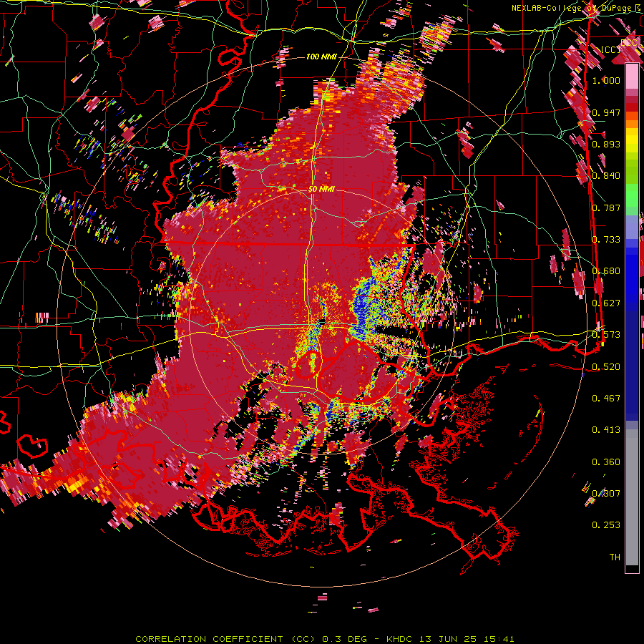The image size is (644, 644).
Task: Click the Correlation Coefficient caption at bottom
Action: 324,639
